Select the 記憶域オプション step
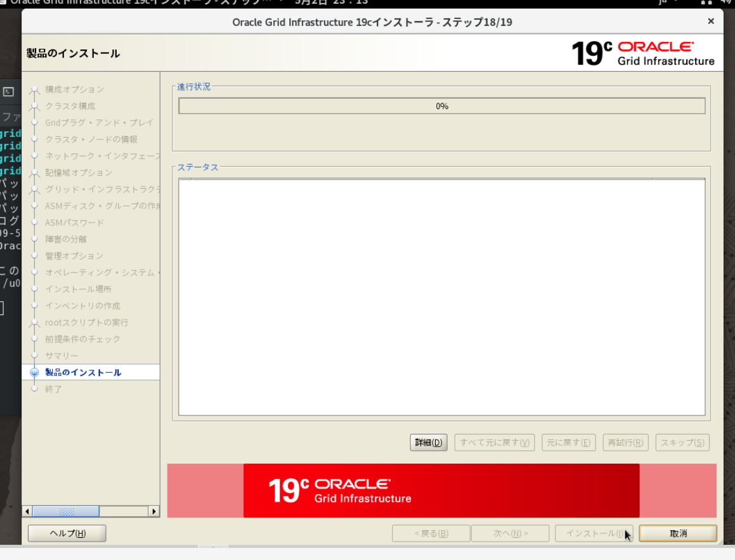The image size is (735, 560). [79, 173]
